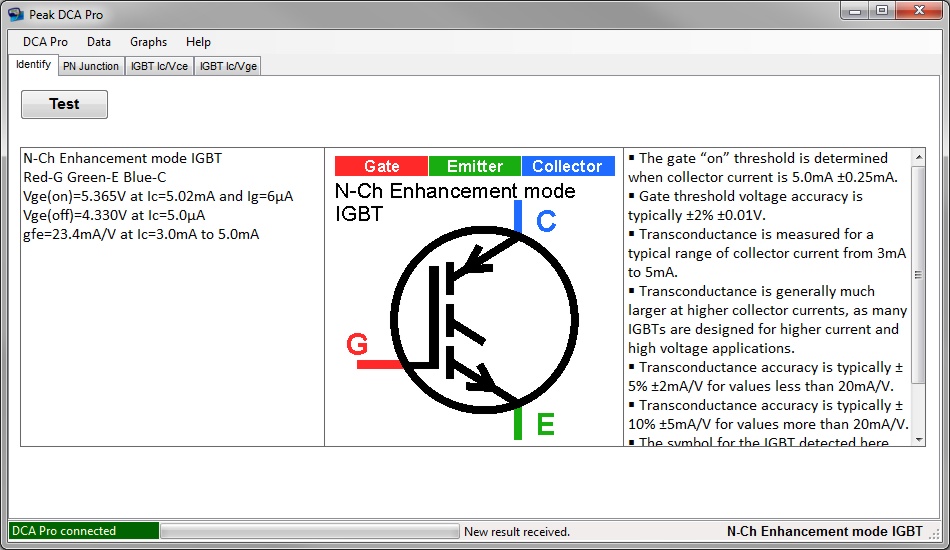Click the window resize grip in status bar

point(935,534)
